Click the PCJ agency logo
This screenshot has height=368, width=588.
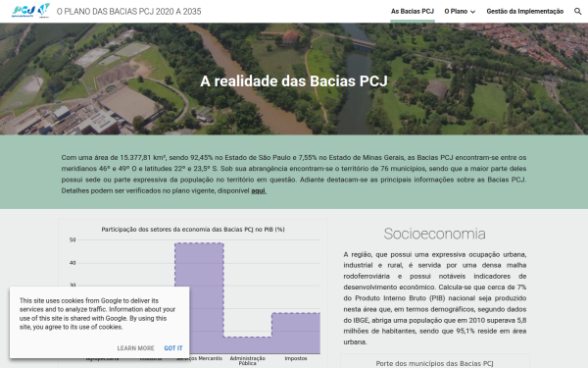coord(30,11)
